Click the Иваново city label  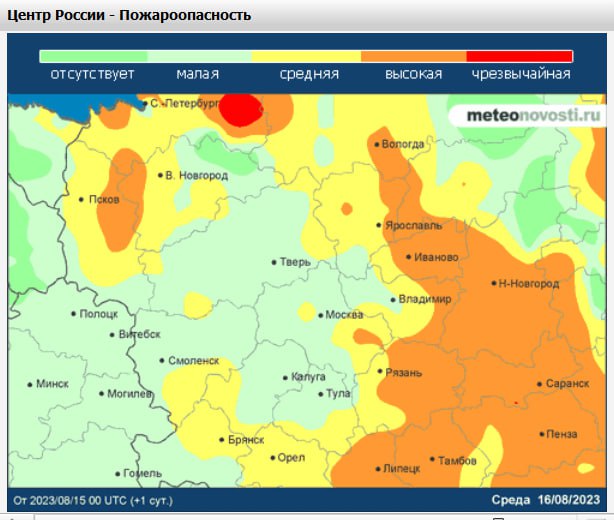click(x=436, y=257)
